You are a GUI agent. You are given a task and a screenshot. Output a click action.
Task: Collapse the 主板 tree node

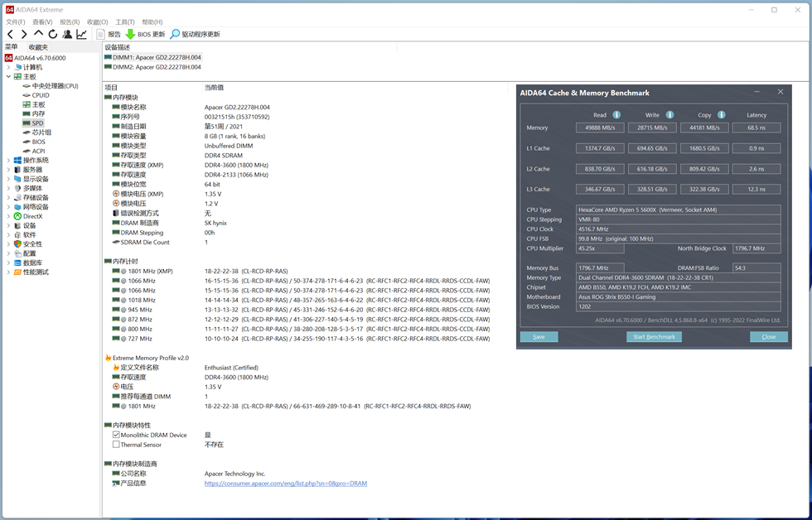pyautogui.click(x=8, y=76)
